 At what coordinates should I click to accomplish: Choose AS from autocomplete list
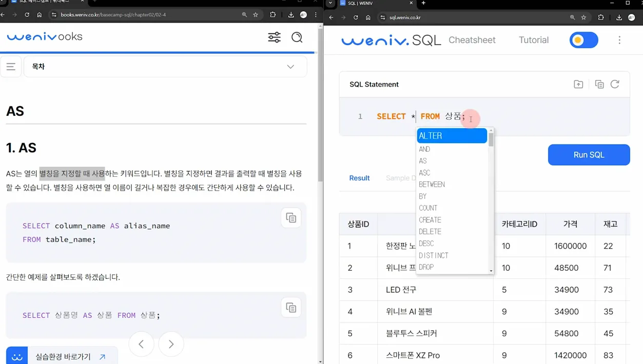pyautogui.click(x=452, y=161)
